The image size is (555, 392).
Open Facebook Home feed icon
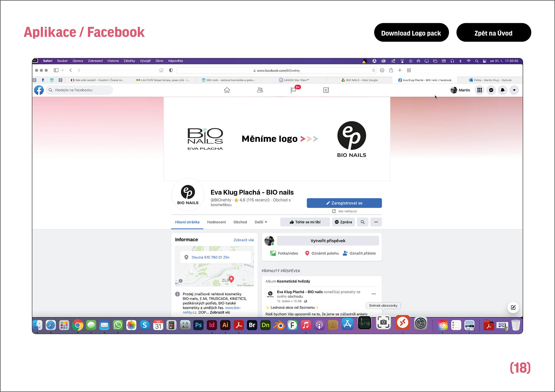coord(227,90)
